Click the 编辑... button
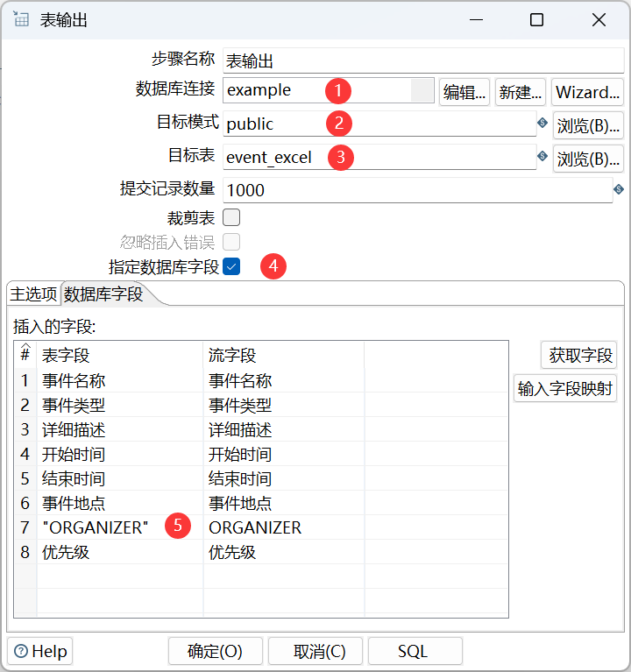Screen dimensions: 631x672 [464, 92]
